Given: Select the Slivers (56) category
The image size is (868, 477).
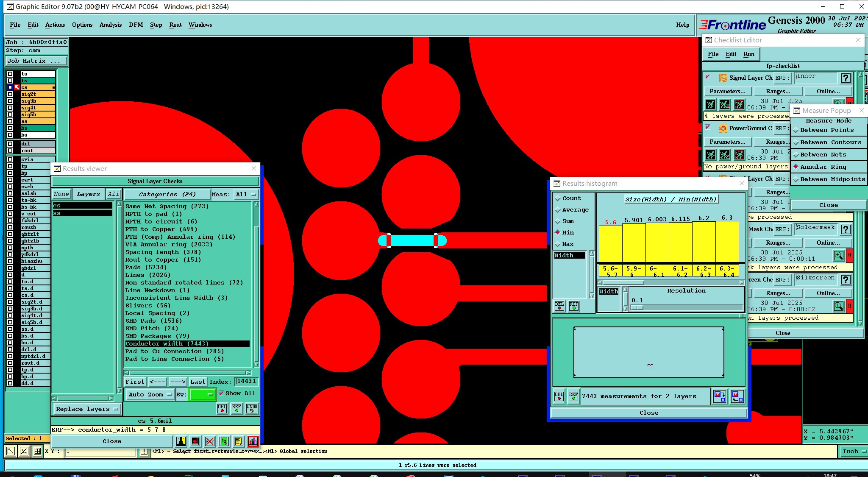Looking at the screenshot, I should pos(147,305).
